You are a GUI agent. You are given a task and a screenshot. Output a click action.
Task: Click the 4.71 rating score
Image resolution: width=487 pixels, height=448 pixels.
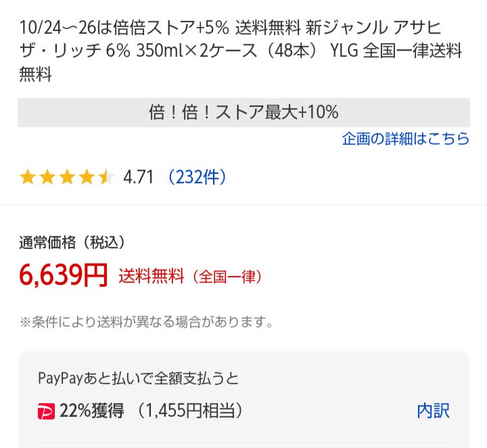[x=139, y=177]
